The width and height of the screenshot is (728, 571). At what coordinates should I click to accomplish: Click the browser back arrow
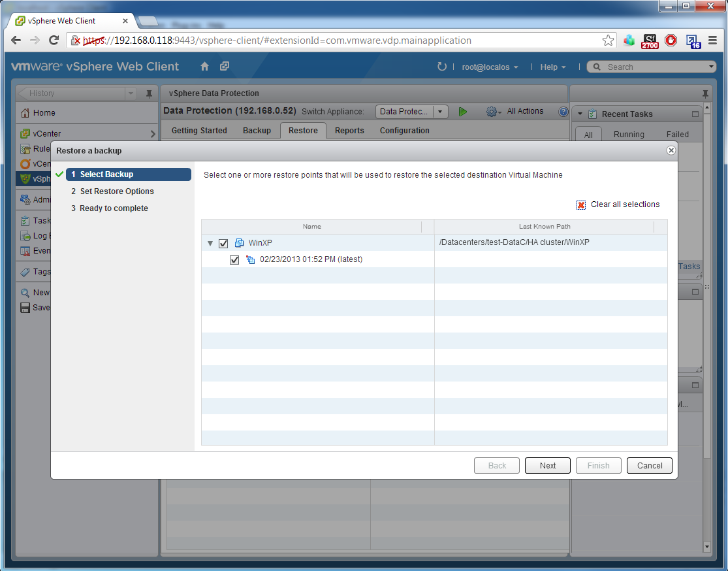tap(16, 41)
